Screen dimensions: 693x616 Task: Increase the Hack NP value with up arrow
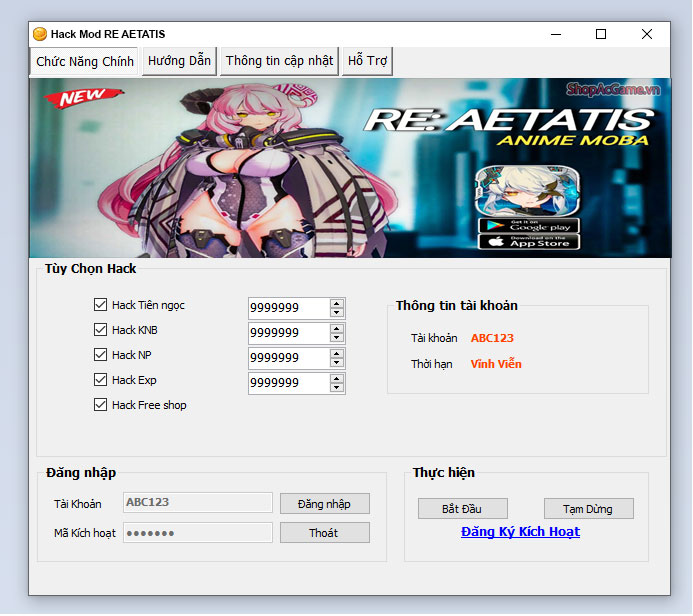(337, 354)
